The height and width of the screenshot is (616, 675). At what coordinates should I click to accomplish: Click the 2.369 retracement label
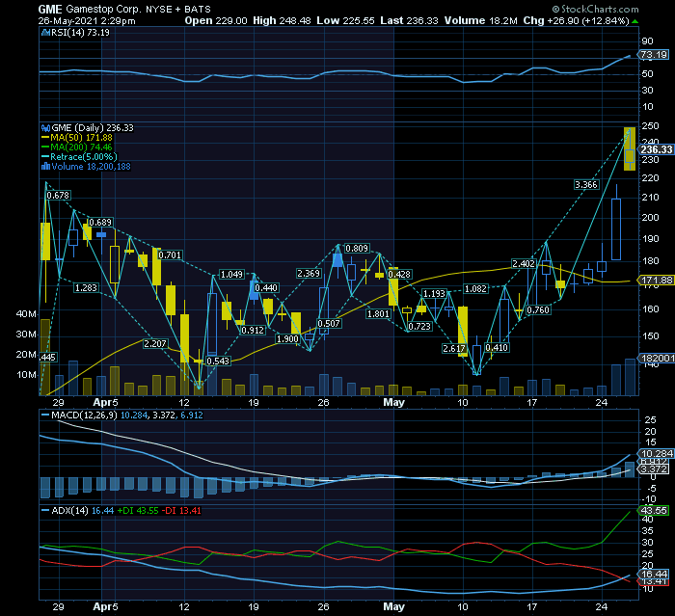(x=309, y=274)
